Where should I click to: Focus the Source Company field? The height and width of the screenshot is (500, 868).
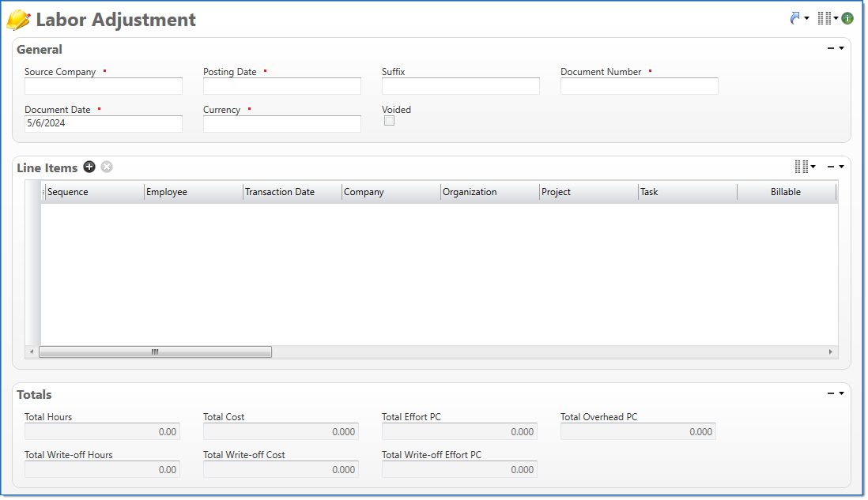pyautogui.click(x=104, y=86)
